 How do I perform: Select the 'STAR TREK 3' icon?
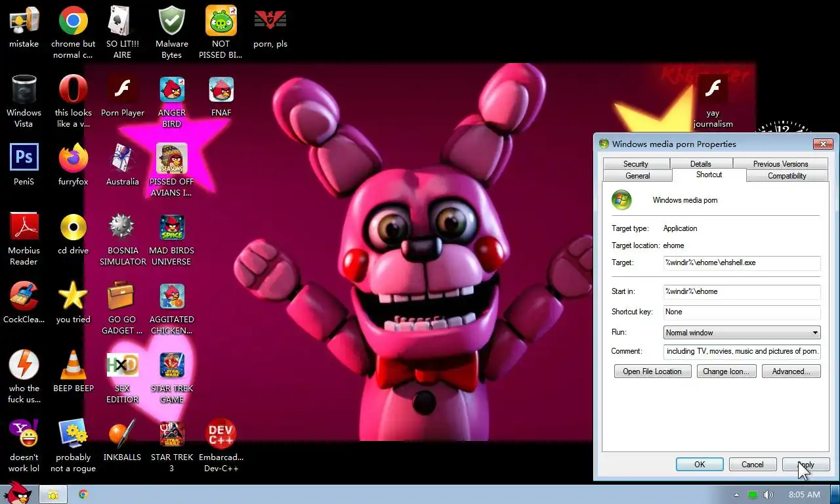click(x=172, y=445)
